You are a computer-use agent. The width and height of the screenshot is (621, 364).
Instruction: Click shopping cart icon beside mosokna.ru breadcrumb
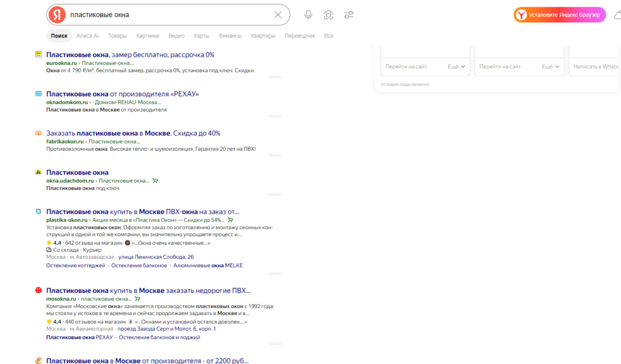click(x=138, y=299)
